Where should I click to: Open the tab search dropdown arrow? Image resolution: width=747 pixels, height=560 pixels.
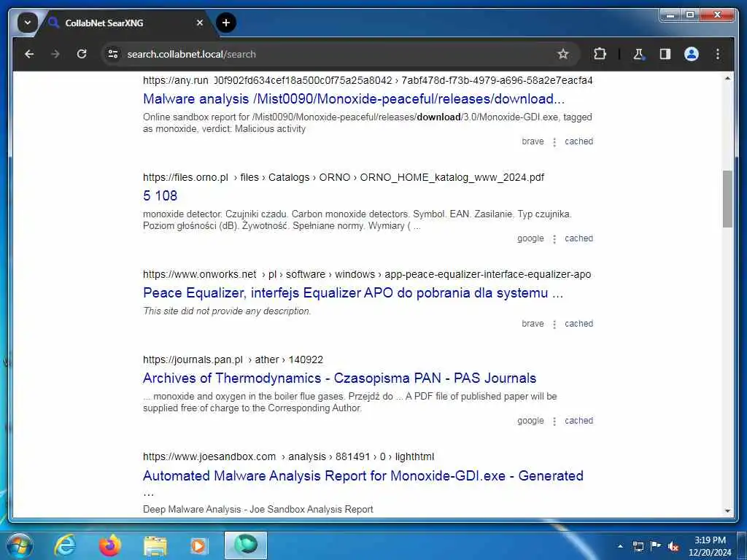point(28,23)
